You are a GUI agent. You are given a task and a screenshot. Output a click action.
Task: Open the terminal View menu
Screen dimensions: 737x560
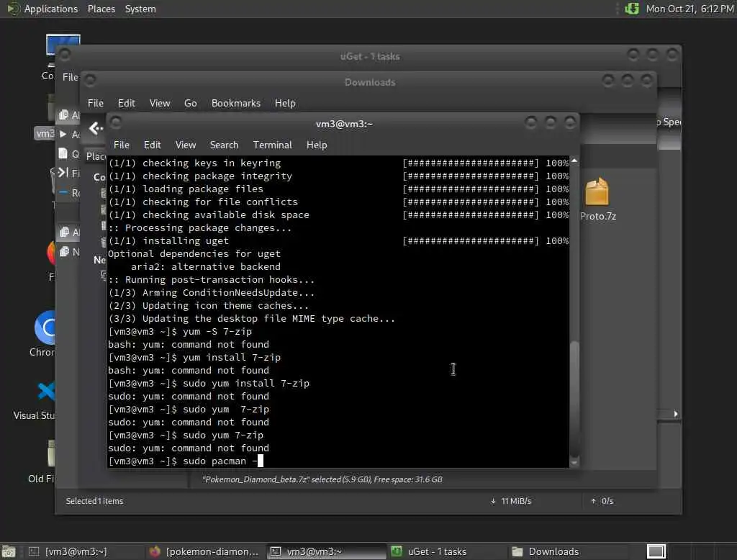(x=186, y=145)
